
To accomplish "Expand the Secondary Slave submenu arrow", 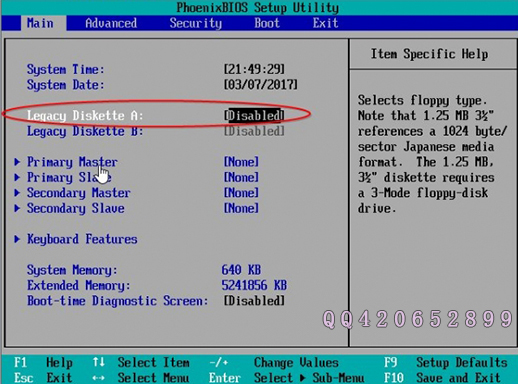I will (17, 208).
